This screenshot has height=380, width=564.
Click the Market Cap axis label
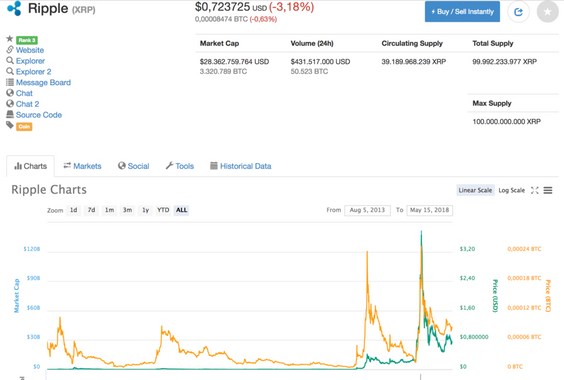click(x=17, y=295)
